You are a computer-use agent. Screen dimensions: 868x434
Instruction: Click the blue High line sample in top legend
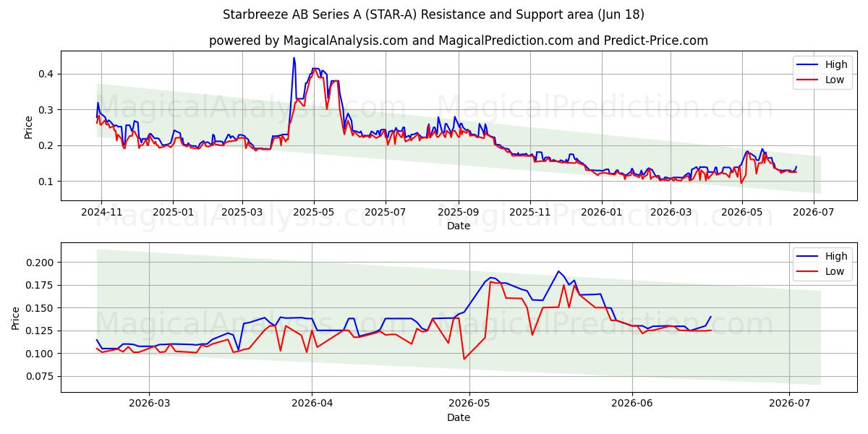(809, 65)
